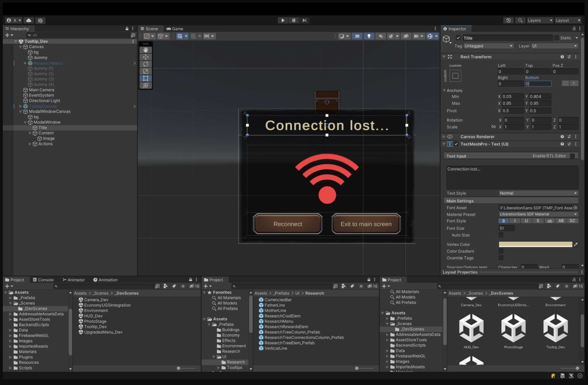Switch to the Scene tab

tap(149, 29)
